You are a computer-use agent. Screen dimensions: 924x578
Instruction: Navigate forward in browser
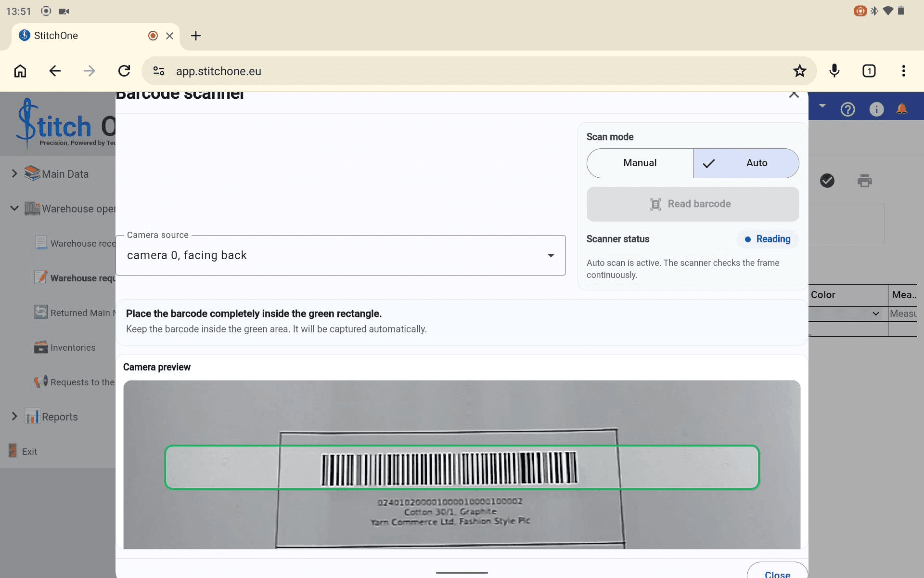coord(90,71)
